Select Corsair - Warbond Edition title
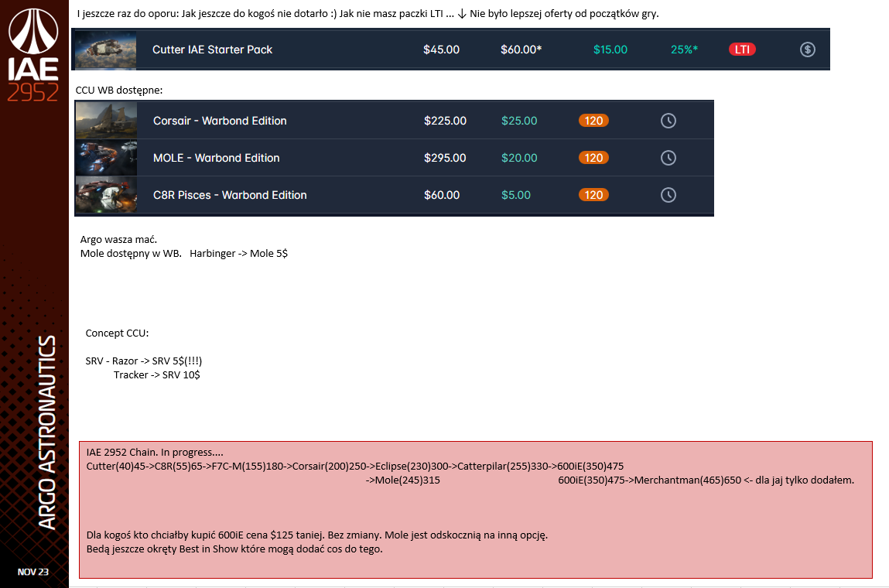 coord(220,121)
